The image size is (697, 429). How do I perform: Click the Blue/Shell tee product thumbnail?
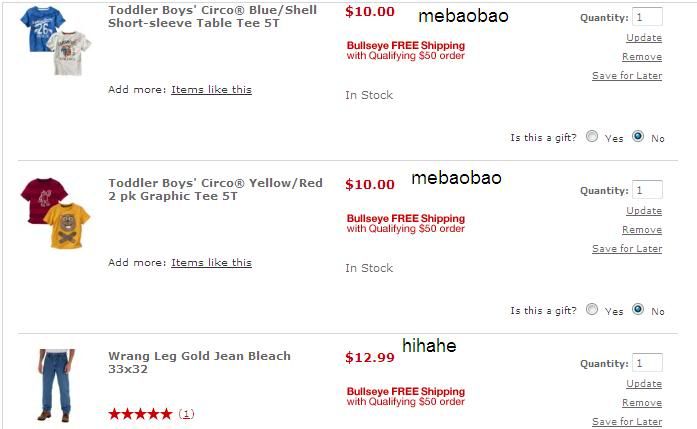click(x=55, y=41)
